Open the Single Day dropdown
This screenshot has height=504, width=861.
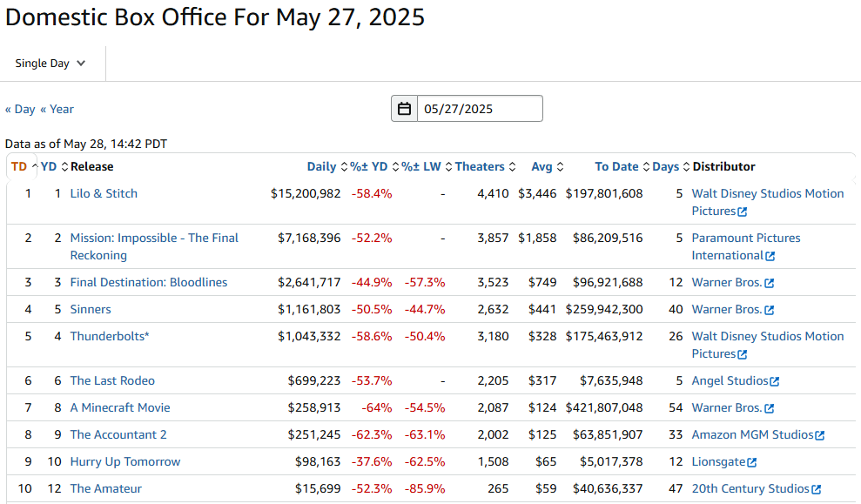tap(51, 64)
